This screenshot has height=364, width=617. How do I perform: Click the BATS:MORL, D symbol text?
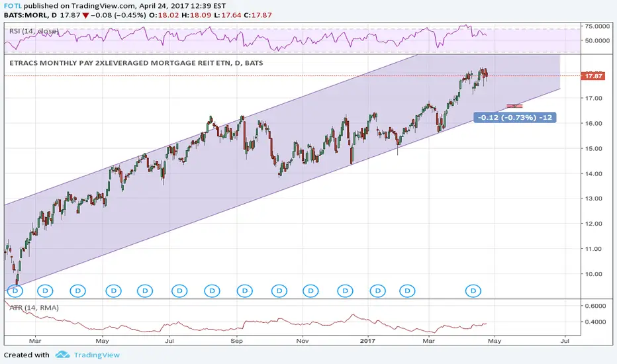click(30, 15)
